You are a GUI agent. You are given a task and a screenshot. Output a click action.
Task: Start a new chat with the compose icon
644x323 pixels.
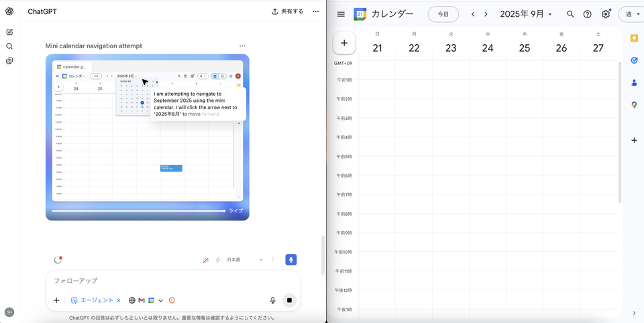[x=9, y=31]
